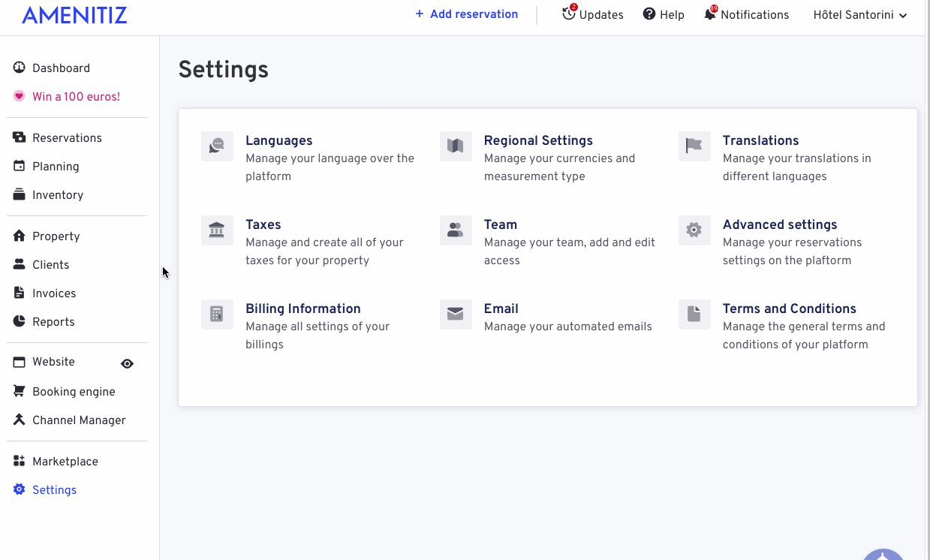930x560 pixels.
Task: Click the Property house icon
Action: coord(20,236)
